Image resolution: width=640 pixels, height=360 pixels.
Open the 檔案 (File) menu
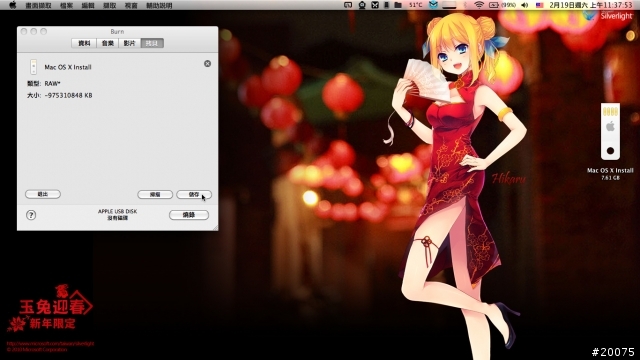(67, 5)
